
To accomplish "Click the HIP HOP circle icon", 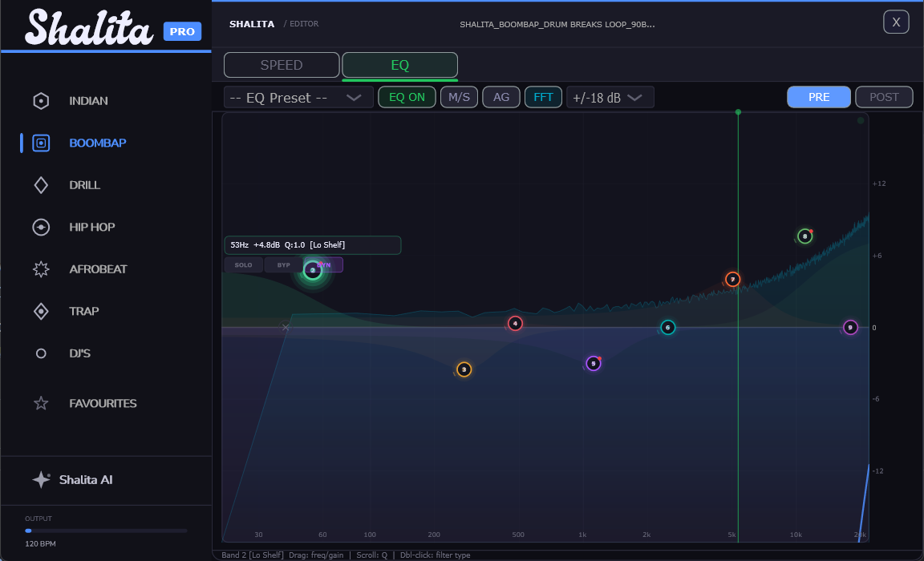I will (41, 228).
